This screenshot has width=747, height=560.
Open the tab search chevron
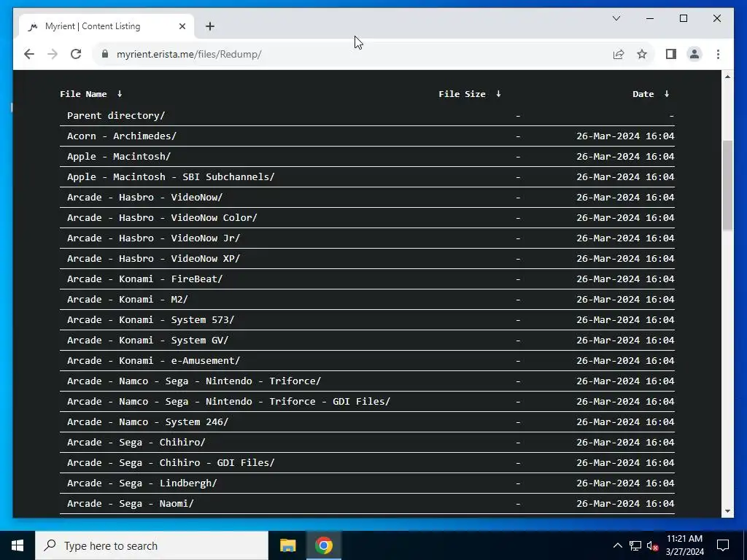[x=616, y=18]
